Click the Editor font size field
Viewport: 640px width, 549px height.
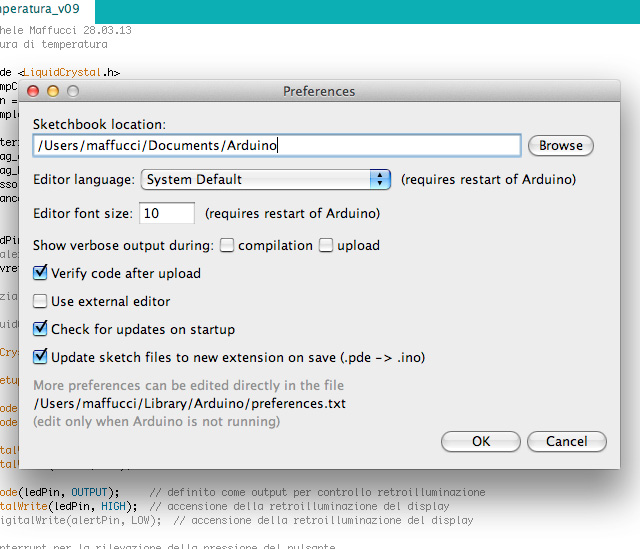pyautogui.click(x=167, y=213)
